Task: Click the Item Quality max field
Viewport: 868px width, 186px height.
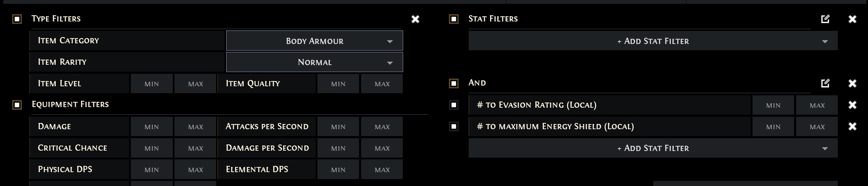Action: pyautogui.click(x=382, y=83)
